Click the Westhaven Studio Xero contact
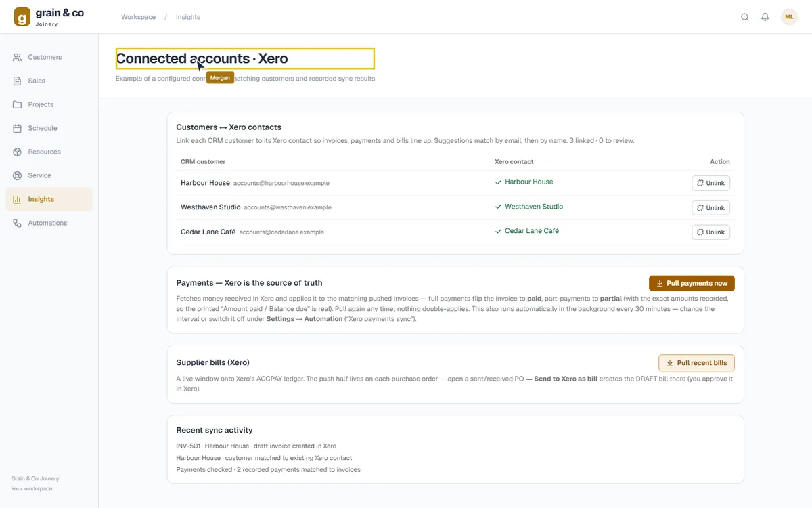This screenshot has width=812, height=508. [534, 207]
